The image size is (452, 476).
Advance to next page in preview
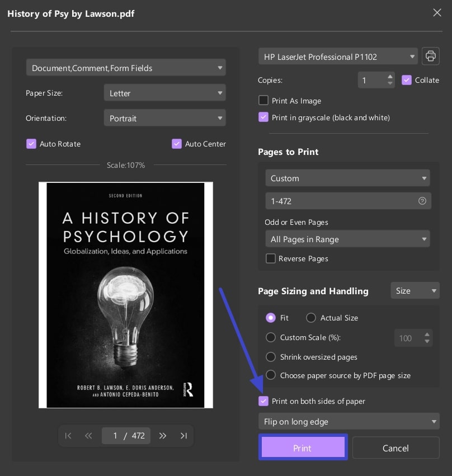point(163,436)
